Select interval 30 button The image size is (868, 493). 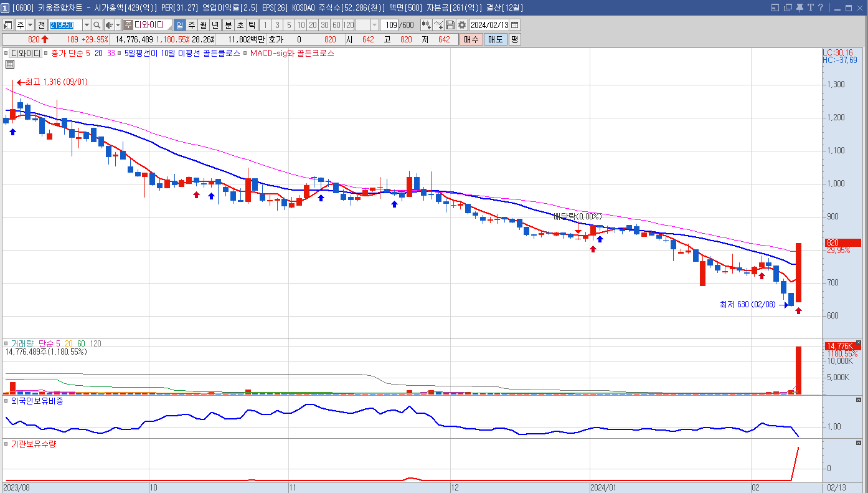point(324,25)
